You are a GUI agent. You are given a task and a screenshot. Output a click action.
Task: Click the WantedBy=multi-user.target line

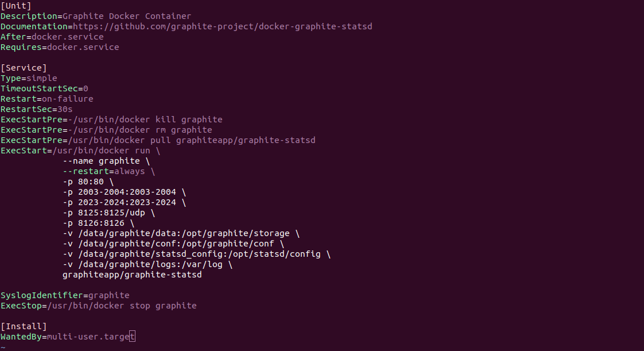coord(68,337)
